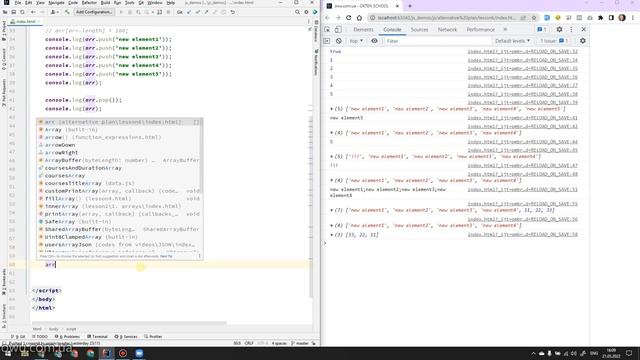The width and height of the screenshot is (640, 360).
Task: Select the arr suggestion in the autocomplete popup
Action: coord(119,122)
